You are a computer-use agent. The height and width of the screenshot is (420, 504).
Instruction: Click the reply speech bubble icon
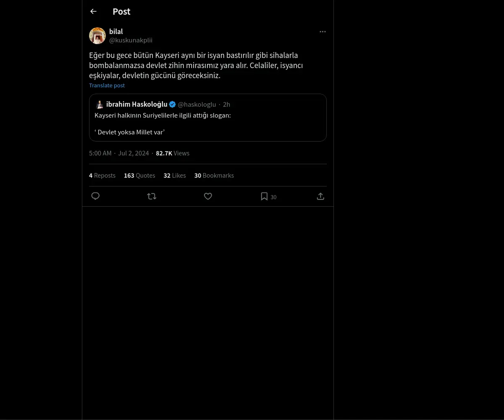pyautogui.click(x=96, y=196)
